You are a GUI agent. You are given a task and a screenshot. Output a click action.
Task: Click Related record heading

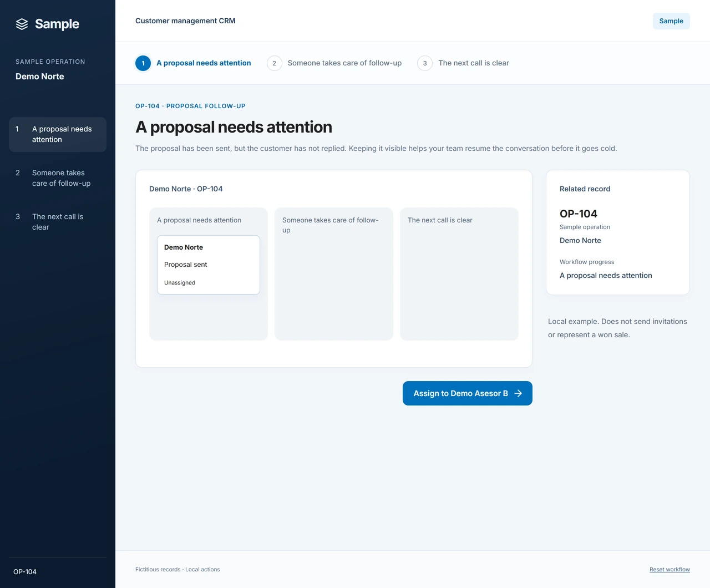tap(585, 189)
